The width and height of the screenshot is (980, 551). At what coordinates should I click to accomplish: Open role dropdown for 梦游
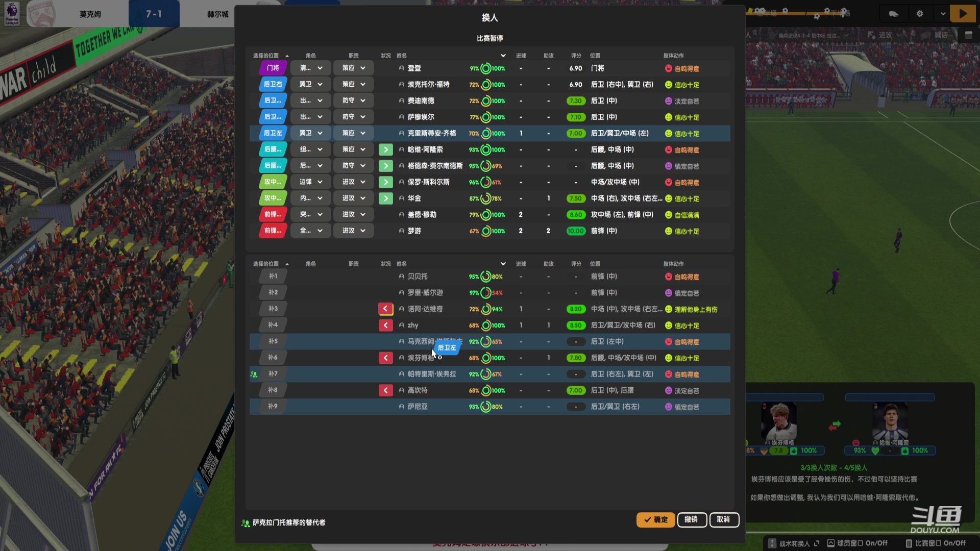tap(311, 231)
